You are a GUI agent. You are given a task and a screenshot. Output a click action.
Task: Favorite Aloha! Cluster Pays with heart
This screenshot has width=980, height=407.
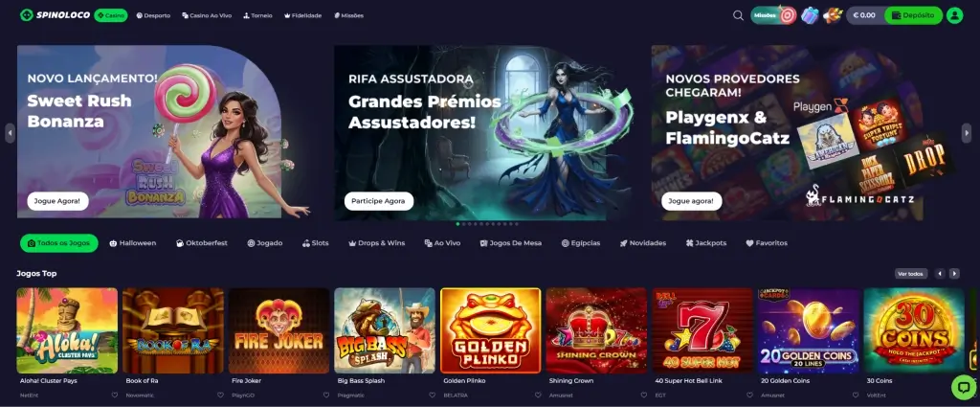tap(115, 396)
